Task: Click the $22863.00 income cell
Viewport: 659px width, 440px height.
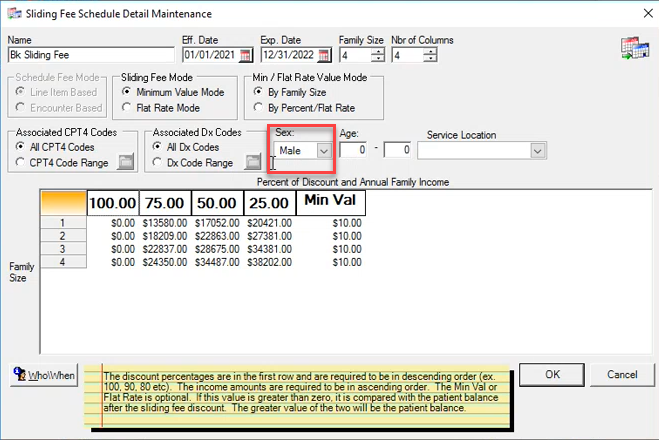Action: coord(217,236)
